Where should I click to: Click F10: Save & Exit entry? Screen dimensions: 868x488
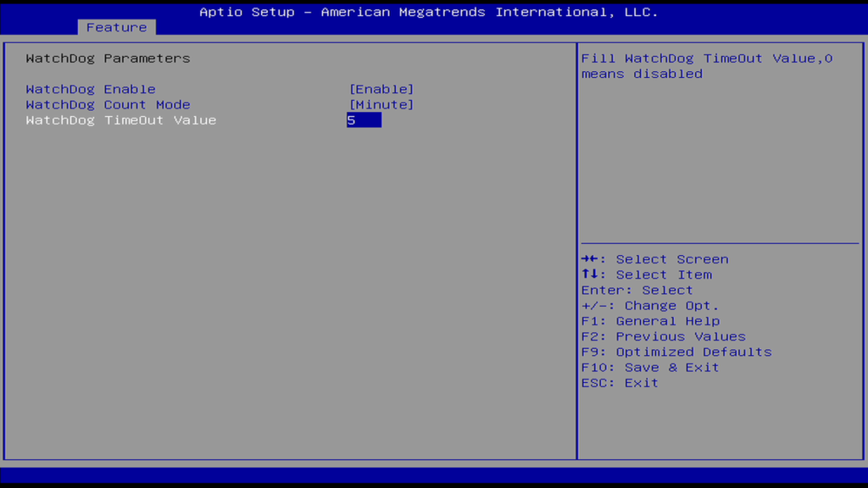coord(649,368)
